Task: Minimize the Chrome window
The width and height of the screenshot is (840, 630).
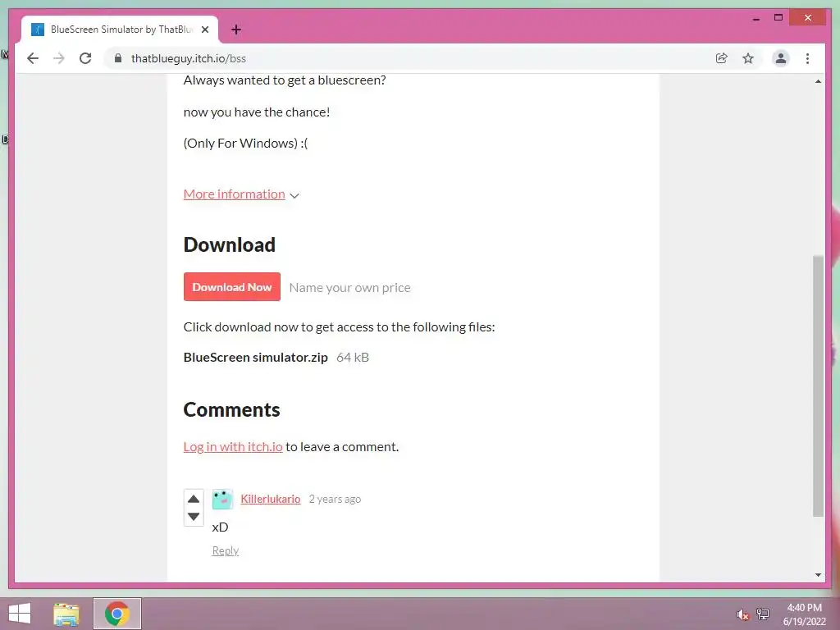Action: (x=756, y=18)
